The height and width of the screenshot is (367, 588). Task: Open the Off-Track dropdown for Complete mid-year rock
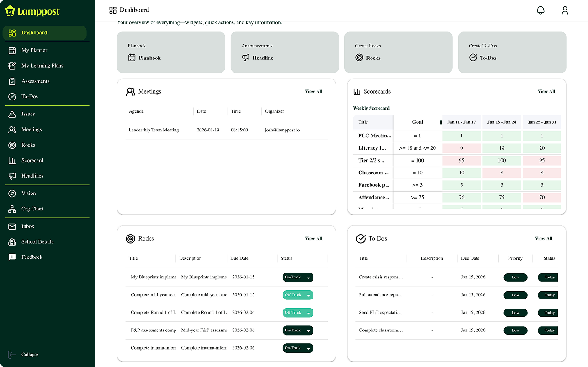click(298, 295)
